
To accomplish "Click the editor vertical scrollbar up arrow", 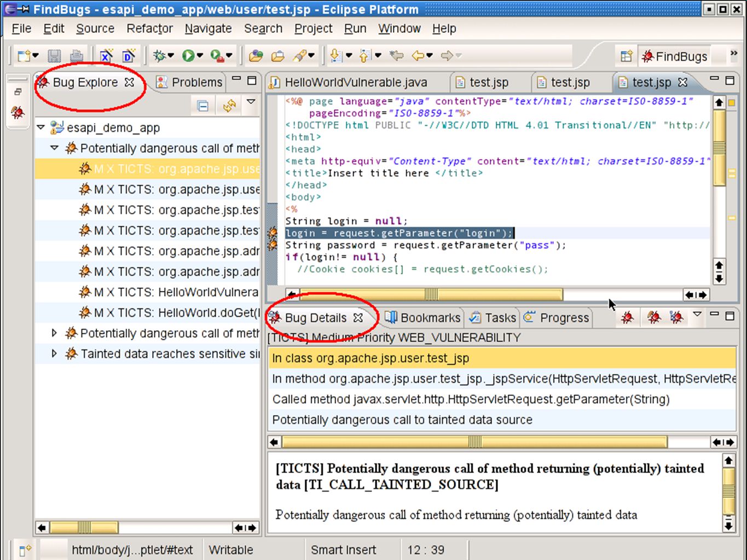I will click(x=719, y=102).
